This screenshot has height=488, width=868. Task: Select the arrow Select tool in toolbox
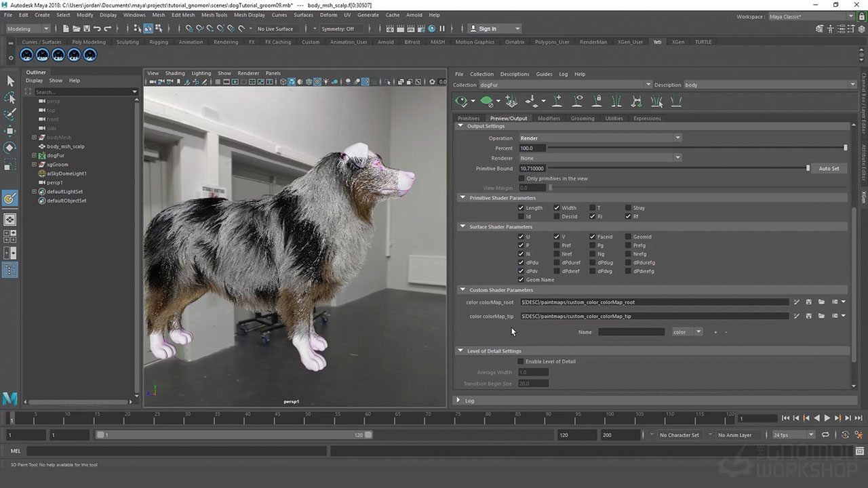coord(10,81)
